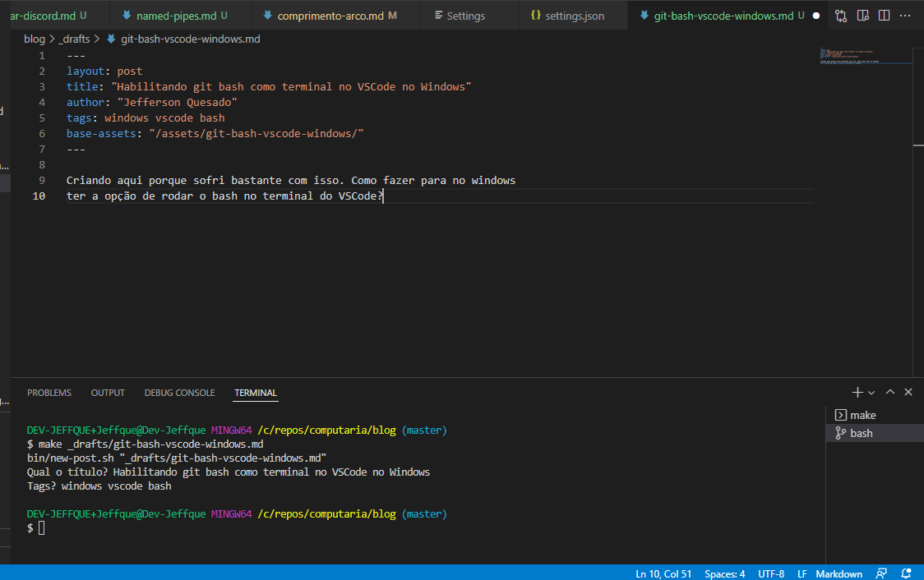Maximize the panel using the chevron icon
Screen dimensions: 924x580
(x=889, y=392)
